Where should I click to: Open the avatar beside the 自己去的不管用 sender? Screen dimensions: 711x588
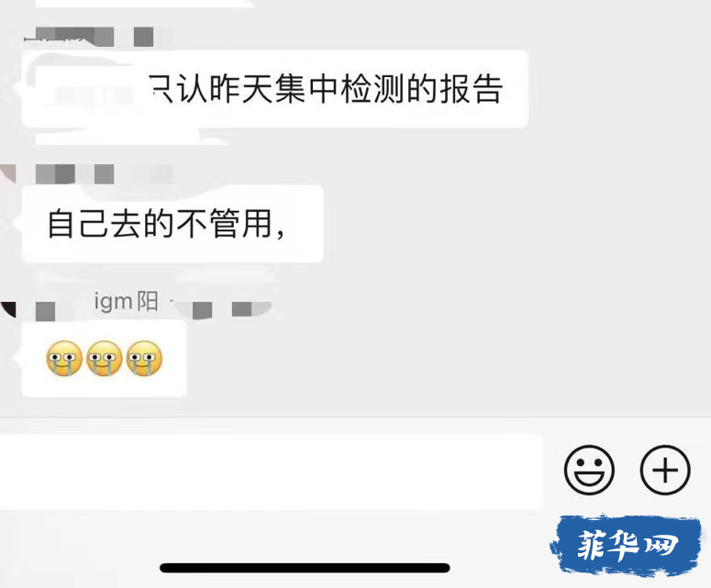tap(7, 174)
